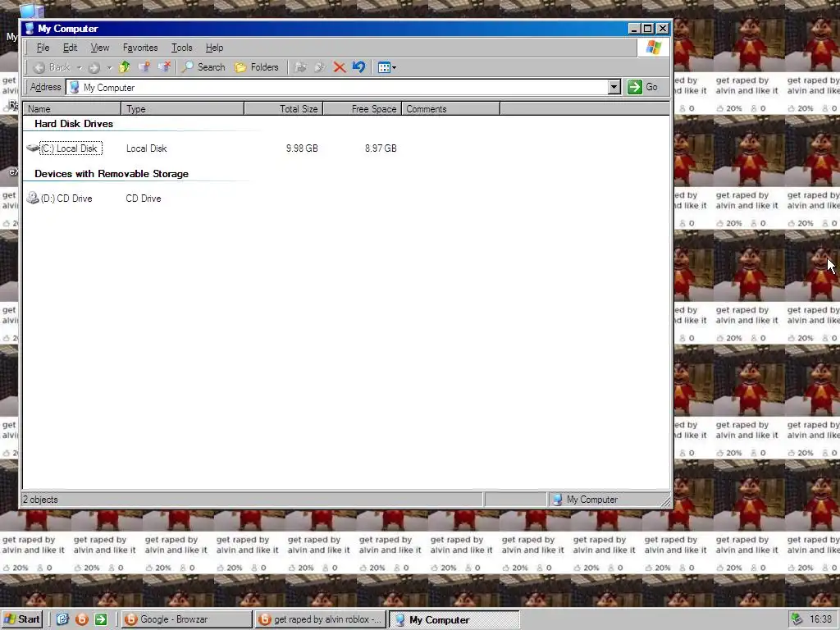Click the 9.98 GB total size value
Screen dimensions: 840x630
302,148
